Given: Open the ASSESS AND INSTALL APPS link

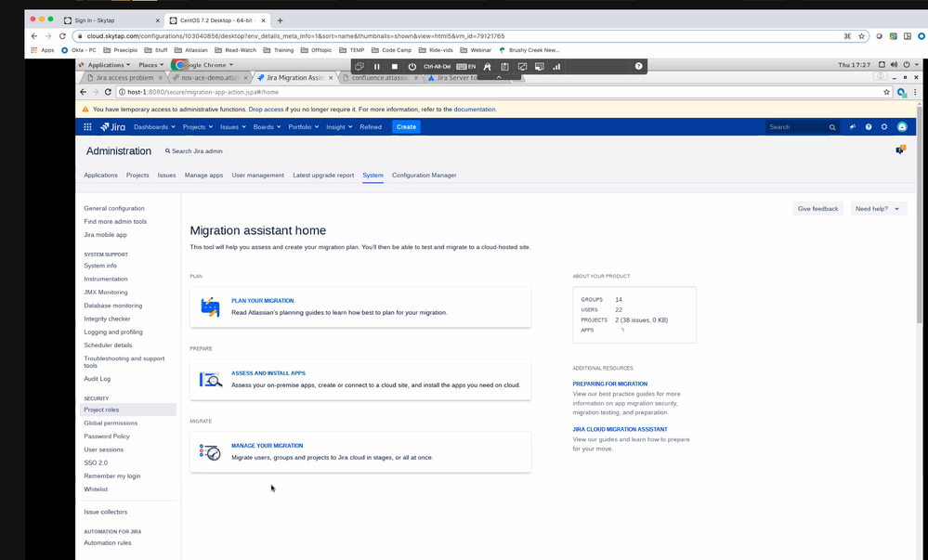Looking at the screenshot, I should pyautogui.click(x=268, y=373).
